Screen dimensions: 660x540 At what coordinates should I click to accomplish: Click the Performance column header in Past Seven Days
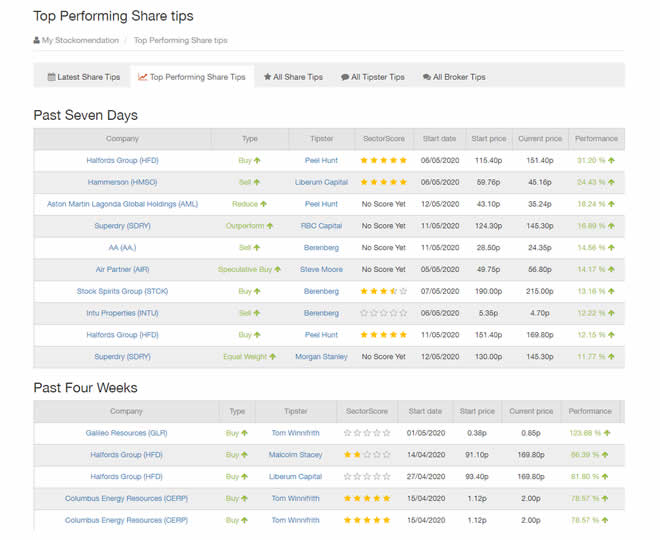coord(596,138)
